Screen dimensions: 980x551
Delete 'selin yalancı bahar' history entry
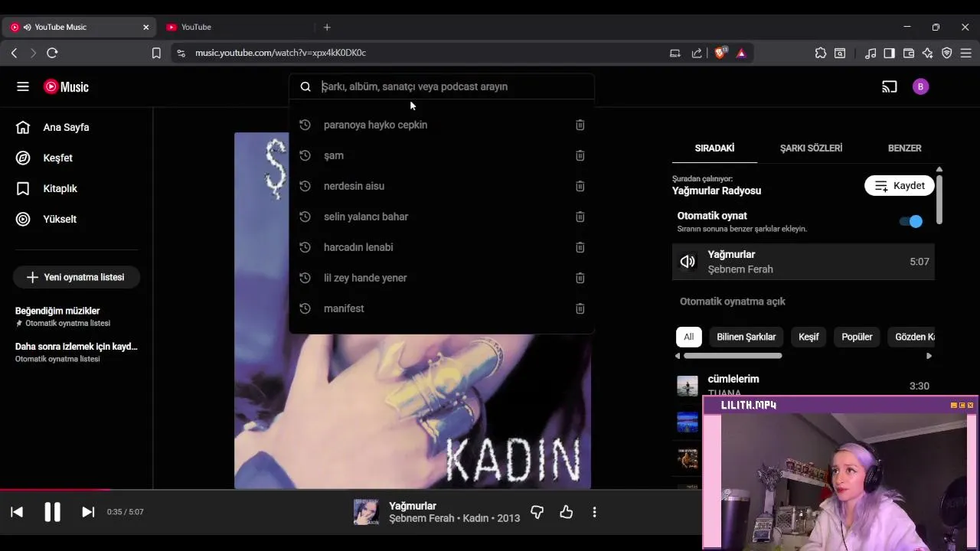(580, 217)
